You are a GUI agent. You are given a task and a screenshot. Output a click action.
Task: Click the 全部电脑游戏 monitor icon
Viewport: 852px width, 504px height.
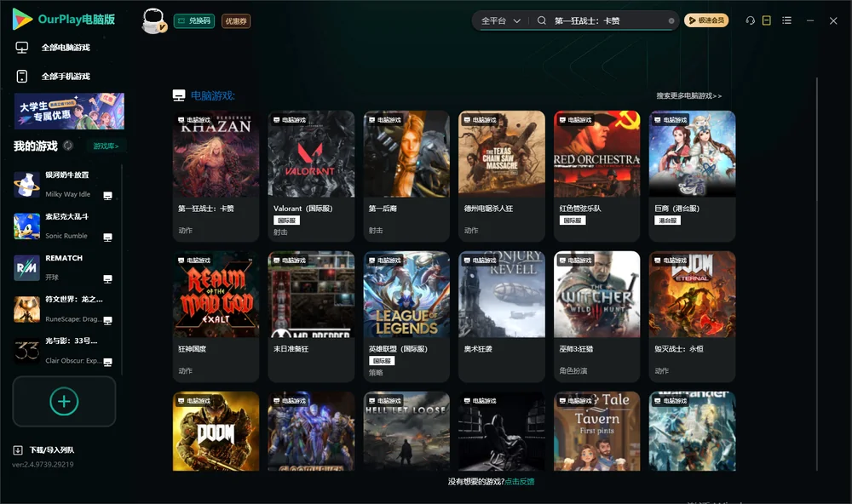tap(22, 48)
